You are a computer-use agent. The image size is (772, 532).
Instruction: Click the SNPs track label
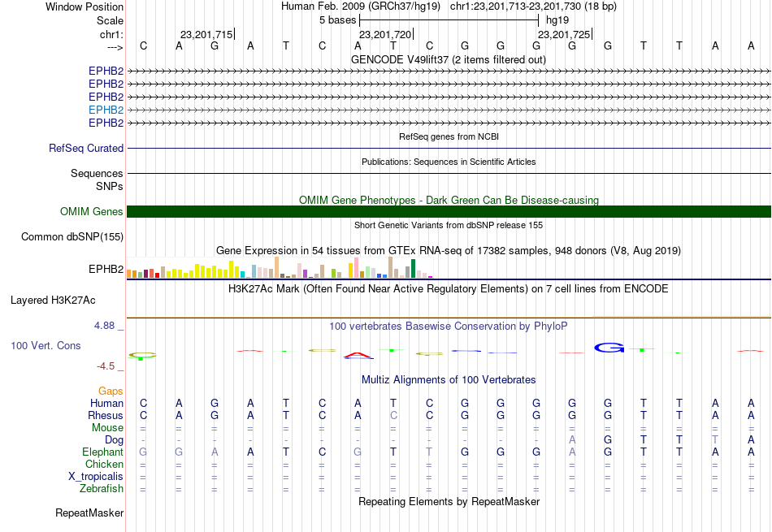pyautogui.click(x=110, y=187)
